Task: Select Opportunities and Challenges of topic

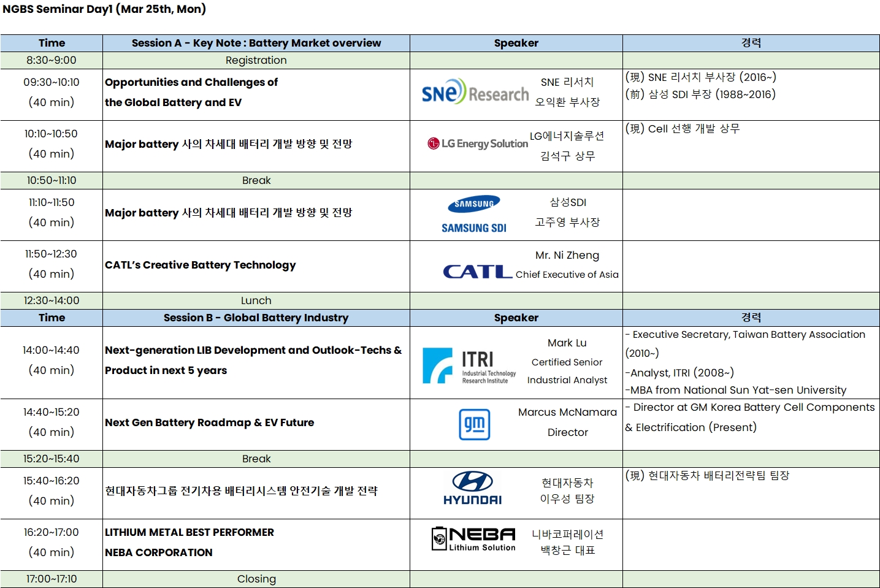Action: 191,92
